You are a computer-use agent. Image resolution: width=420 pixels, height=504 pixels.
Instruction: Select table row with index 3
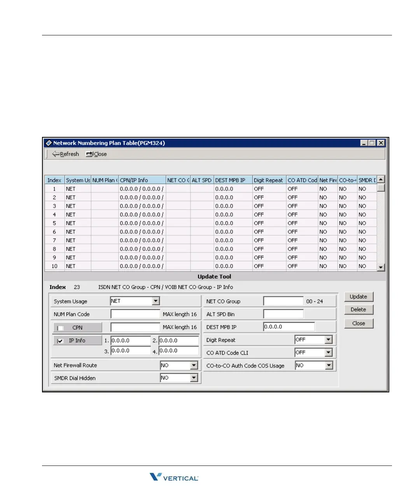pos(211,206)
